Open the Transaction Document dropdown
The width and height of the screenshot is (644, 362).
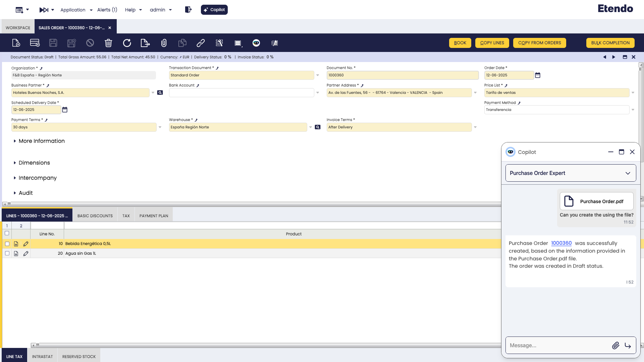click(x=318, y=75)
